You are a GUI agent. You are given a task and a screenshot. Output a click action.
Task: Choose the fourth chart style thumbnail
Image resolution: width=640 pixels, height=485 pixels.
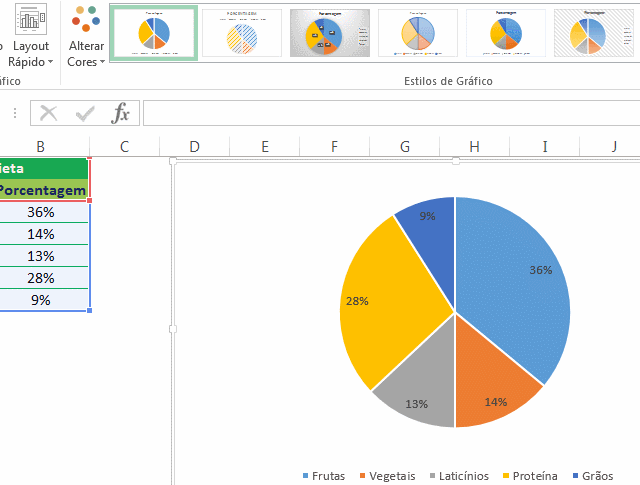(x=418, y=33)
